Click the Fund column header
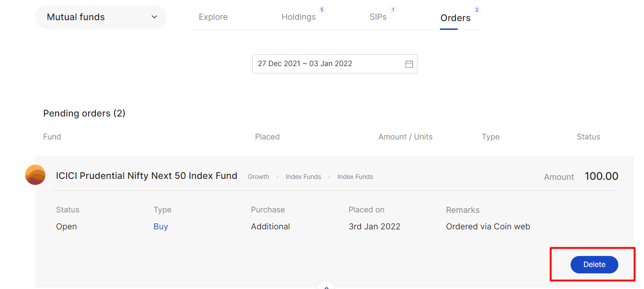 tap(52, 137)
